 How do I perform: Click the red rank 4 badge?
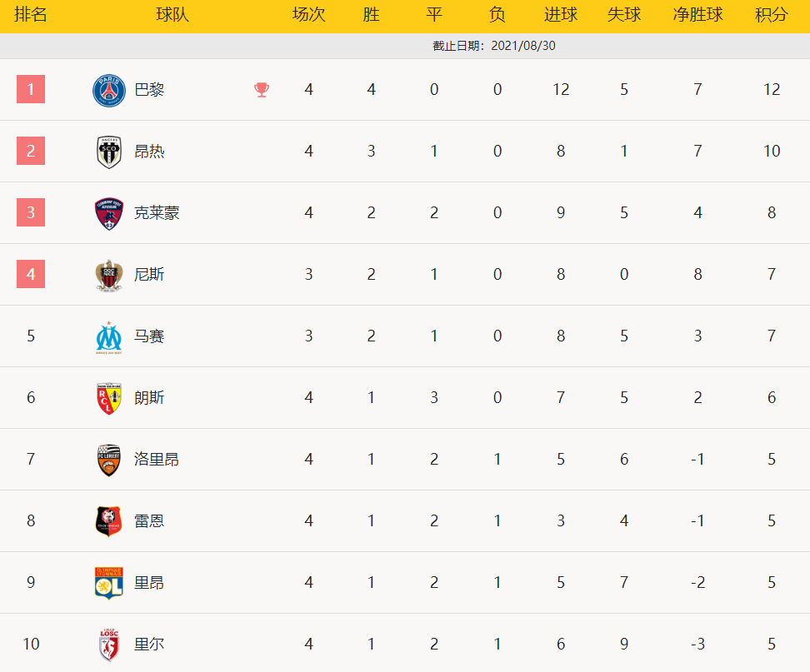[31, 274]
